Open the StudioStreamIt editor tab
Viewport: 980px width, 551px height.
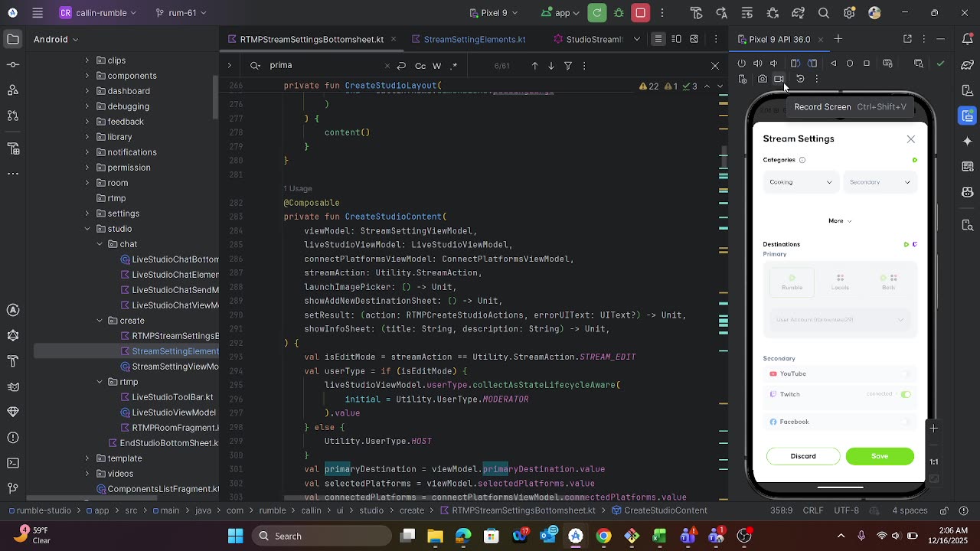[x=586, y=39]
